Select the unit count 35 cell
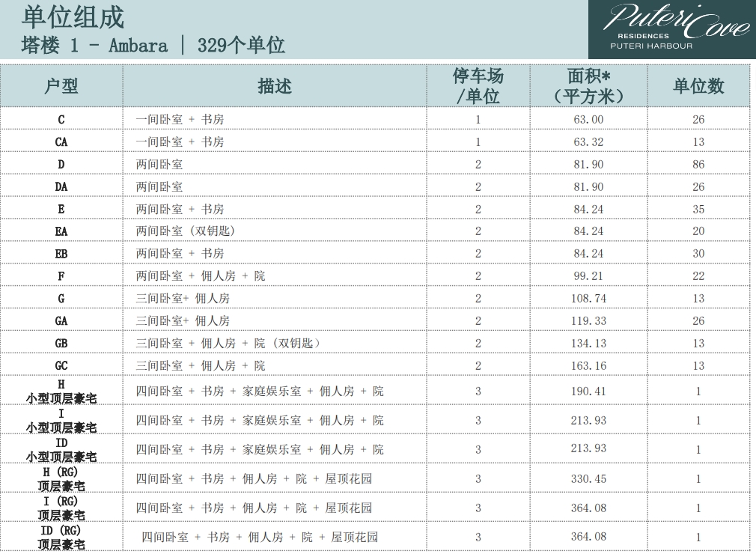This screenshot has height=557, width=756. coord(698,209)
